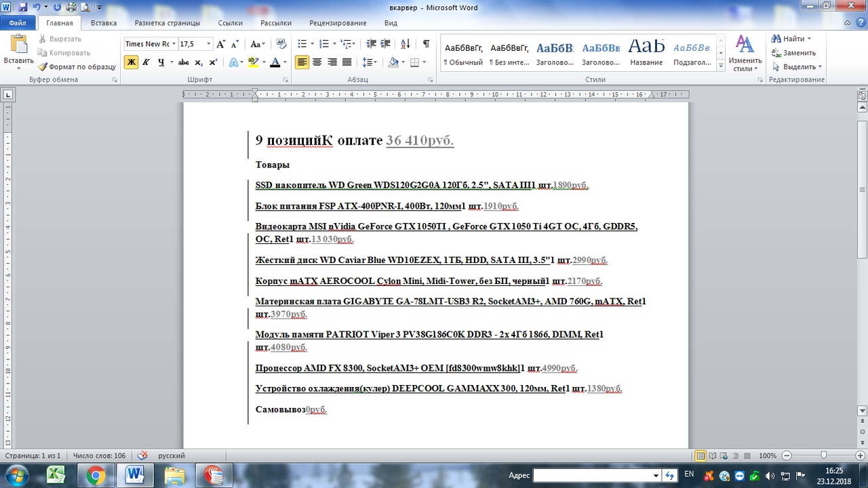Click the word count in status bar
This screenshot has width=868, height=488.
99,455
